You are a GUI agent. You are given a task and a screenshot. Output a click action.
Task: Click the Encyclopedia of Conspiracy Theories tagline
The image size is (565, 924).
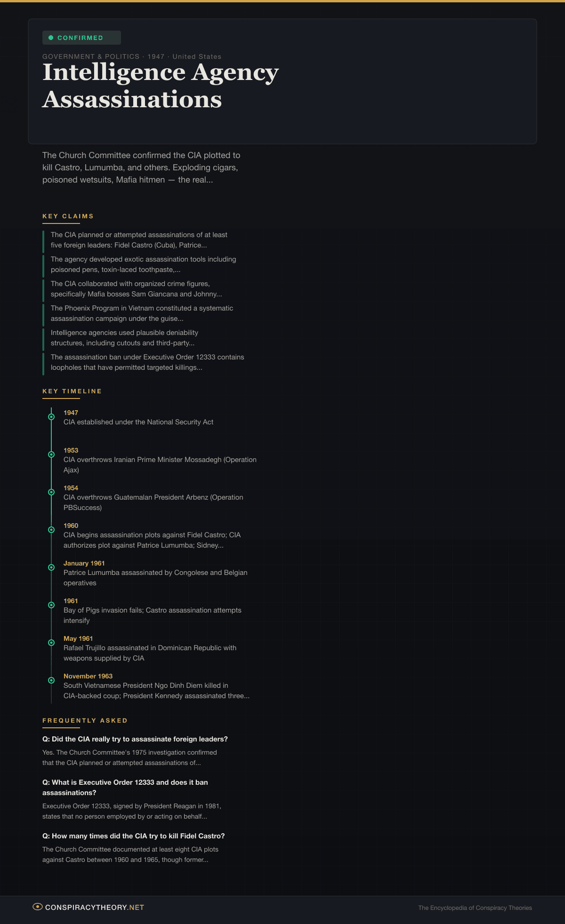[x=475, y=908]
